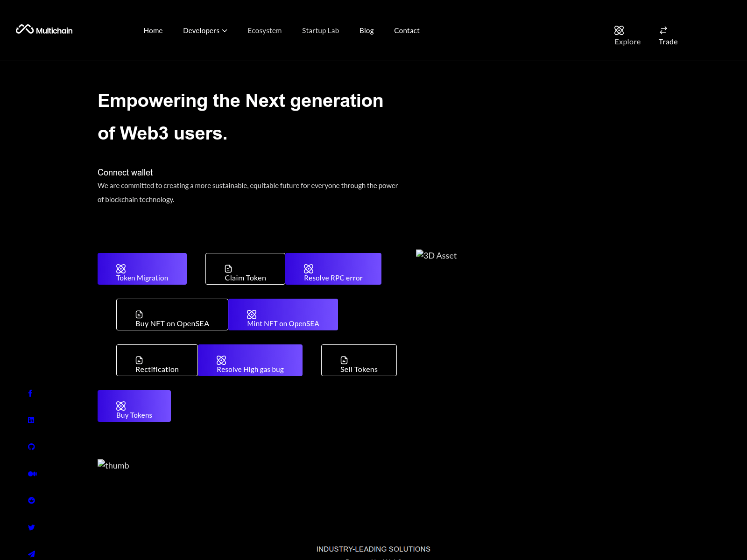
Task: Choose Resolve RPC error button
Action: [333, 269]
